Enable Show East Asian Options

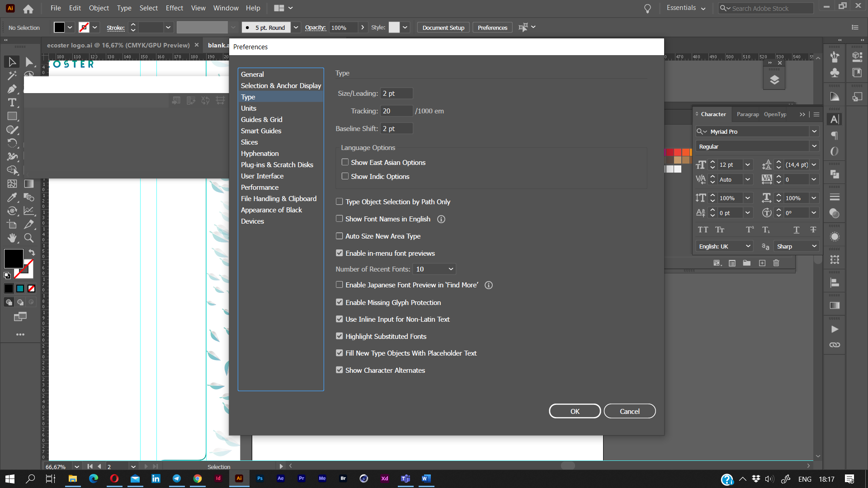[x=345, y=162]
